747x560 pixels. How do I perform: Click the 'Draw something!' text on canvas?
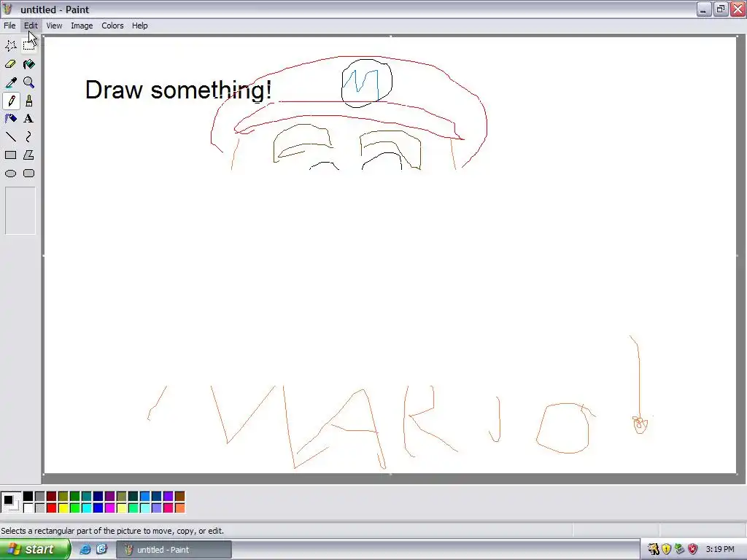[x=178, y=90]
